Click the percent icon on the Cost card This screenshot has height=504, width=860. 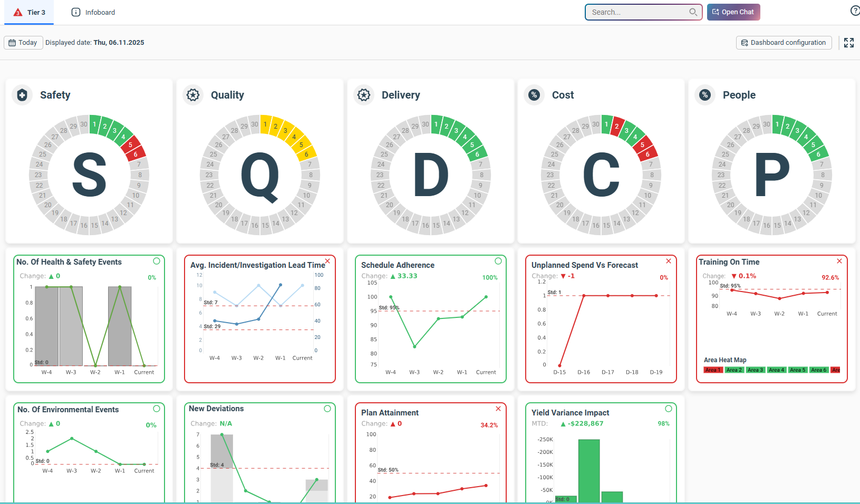[x=534, y=95]
